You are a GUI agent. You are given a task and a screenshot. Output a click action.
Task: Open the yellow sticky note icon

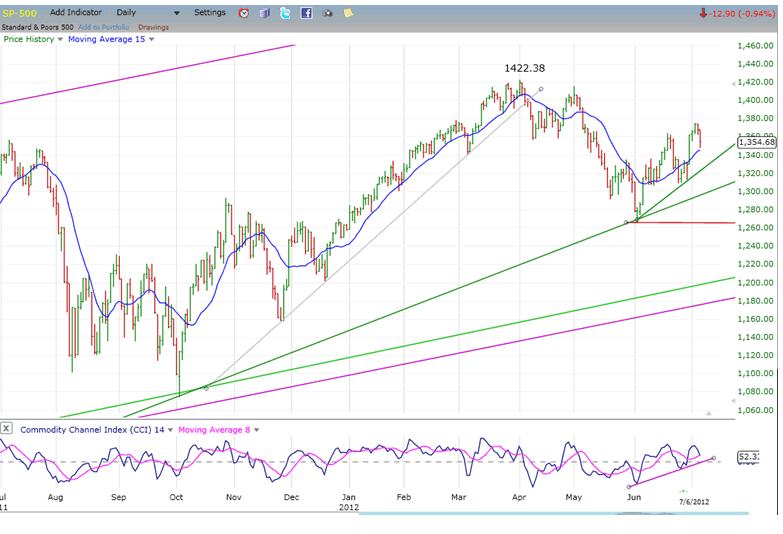(x=348, y=13)
